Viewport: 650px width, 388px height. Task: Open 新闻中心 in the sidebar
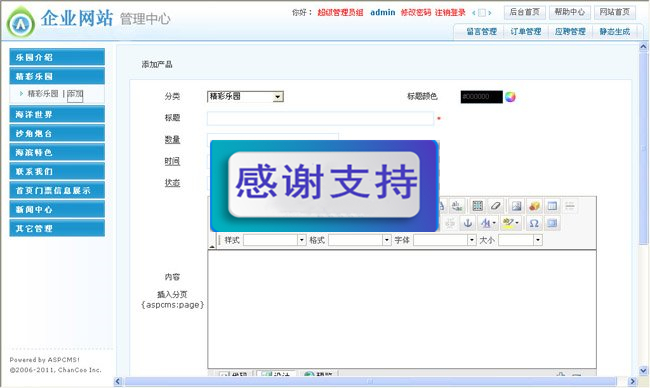pyautogui.click(x=57, y=209)
